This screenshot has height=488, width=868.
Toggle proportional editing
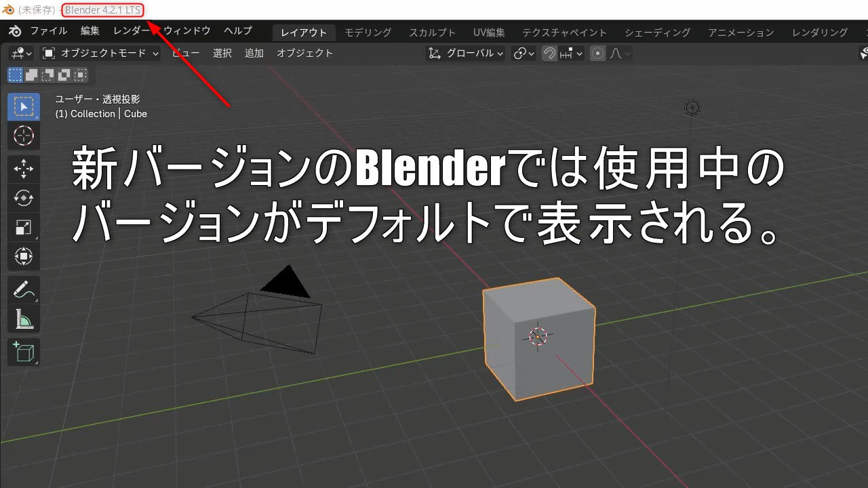(597, 53)
